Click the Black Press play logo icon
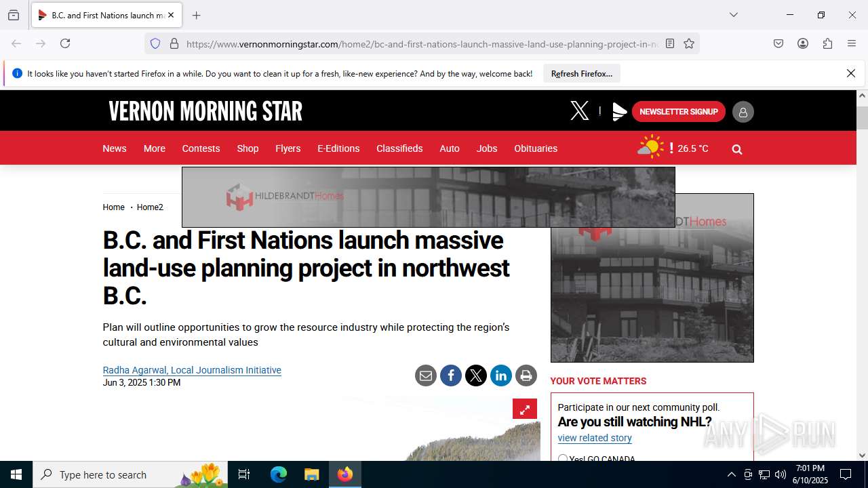Image resolution: width=868 pixels, height=488 pixels. pos(619,112)
